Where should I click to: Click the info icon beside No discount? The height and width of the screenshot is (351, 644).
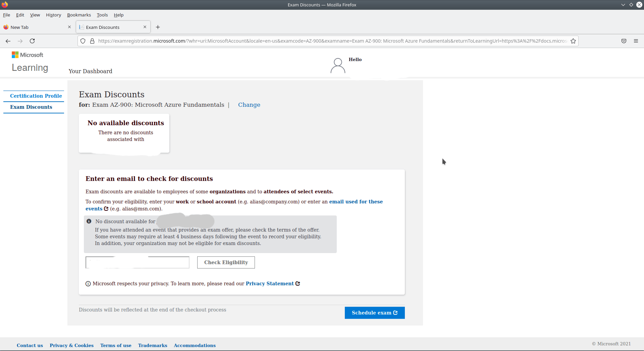coord(89,221)
